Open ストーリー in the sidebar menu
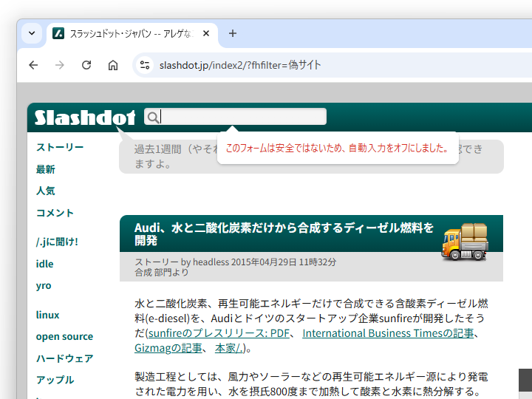This screenshot has height=399, width=532. pyautogui.click(x=60, y=147)
